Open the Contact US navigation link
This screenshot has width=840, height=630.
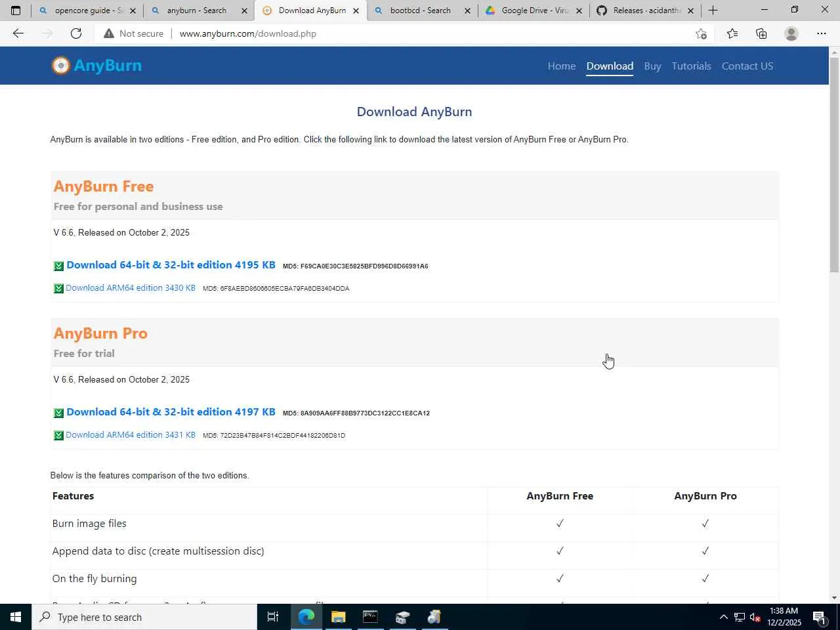click(x=747, y=66)
